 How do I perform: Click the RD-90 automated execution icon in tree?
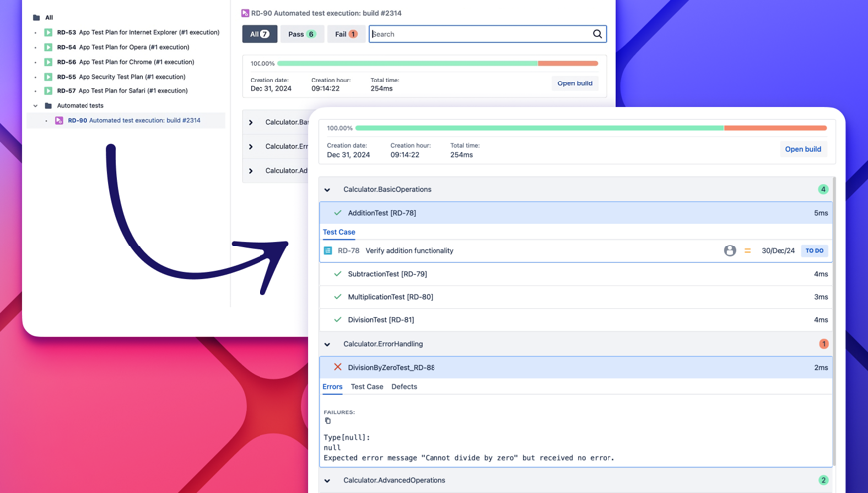59,121
